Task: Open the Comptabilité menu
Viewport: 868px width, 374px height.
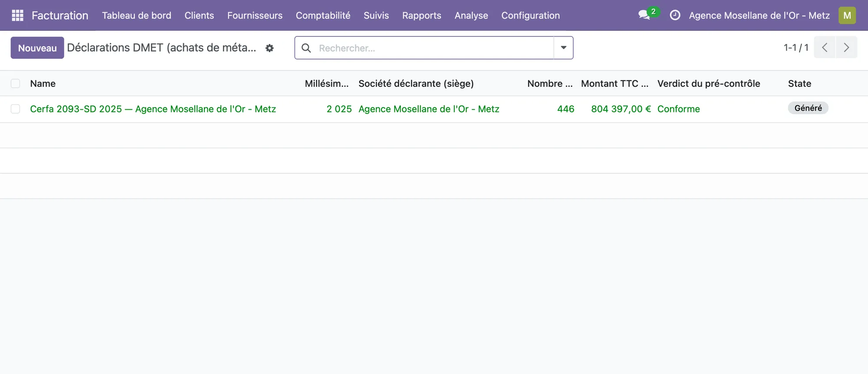Action: click(x=323, y=16)
